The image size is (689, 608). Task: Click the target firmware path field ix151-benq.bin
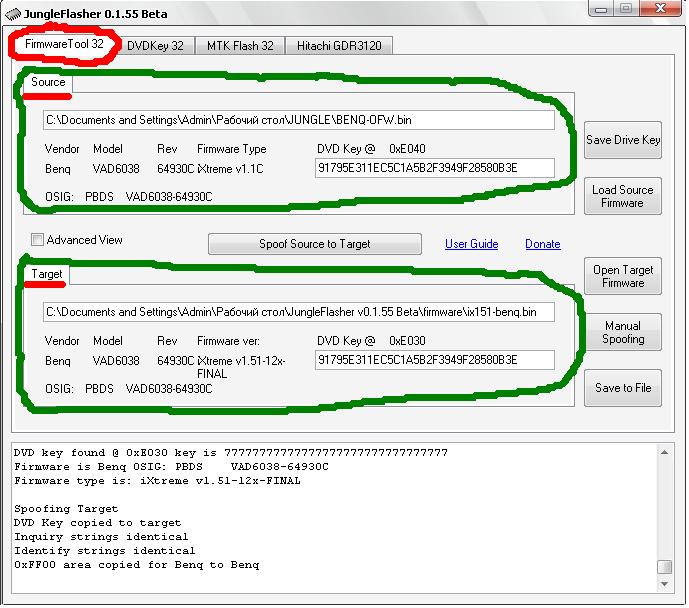(299, 312)
